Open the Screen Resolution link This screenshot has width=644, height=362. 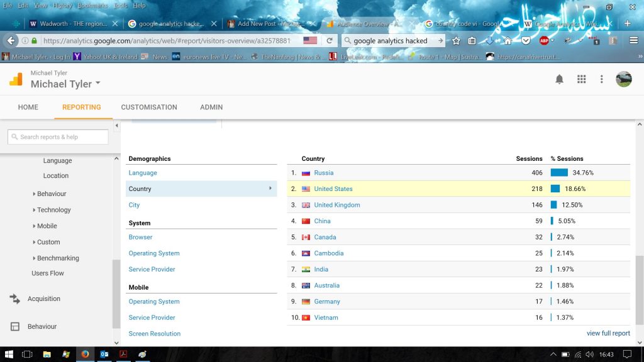click(155, 334)
